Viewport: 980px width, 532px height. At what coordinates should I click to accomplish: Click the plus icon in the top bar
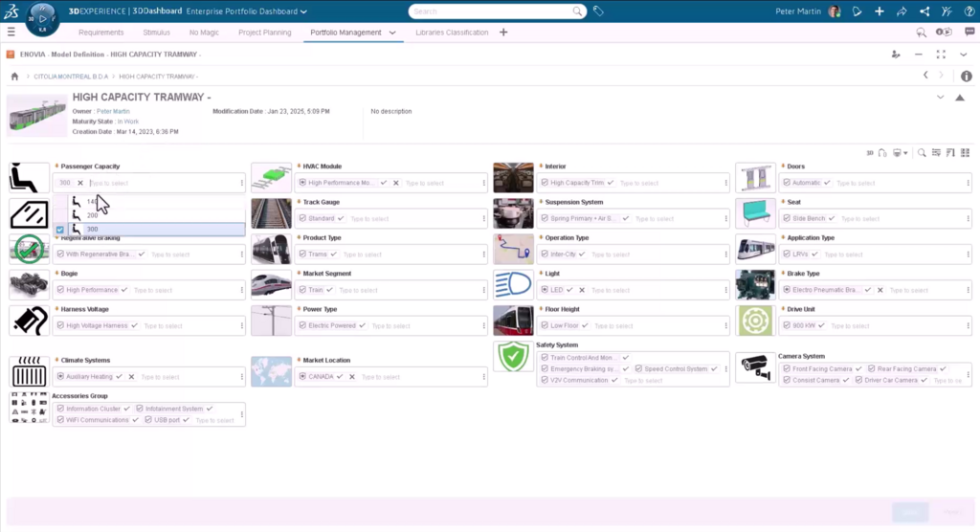[880, 11]
